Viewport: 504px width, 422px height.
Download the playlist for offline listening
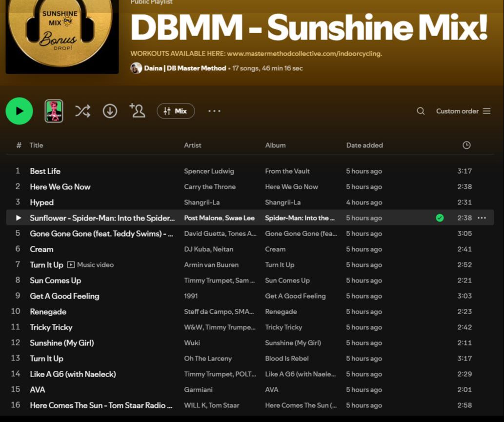(110, 111)
